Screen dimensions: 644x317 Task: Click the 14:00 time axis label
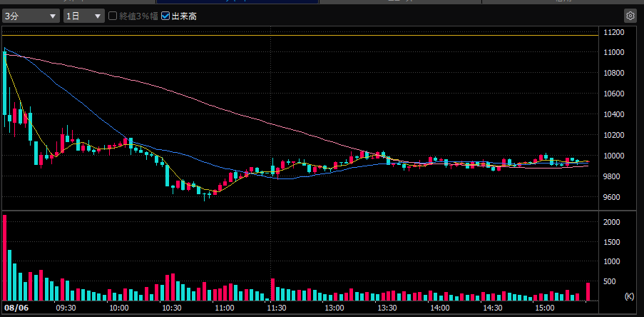tap(439, 308)
